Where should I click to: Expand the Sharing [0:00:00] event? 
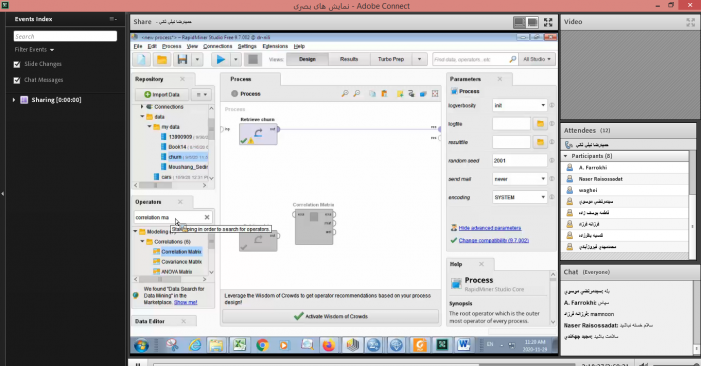[14, 100]
